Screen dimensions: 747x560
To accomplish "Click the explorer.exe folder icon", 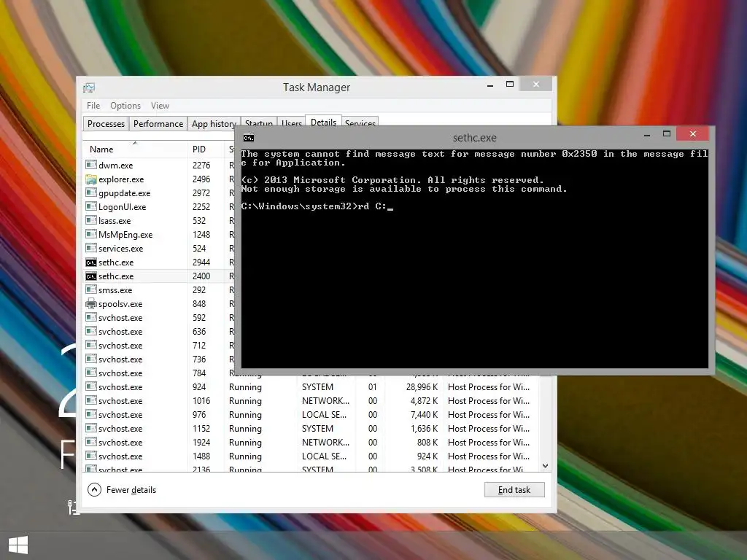I will point(91,179).
